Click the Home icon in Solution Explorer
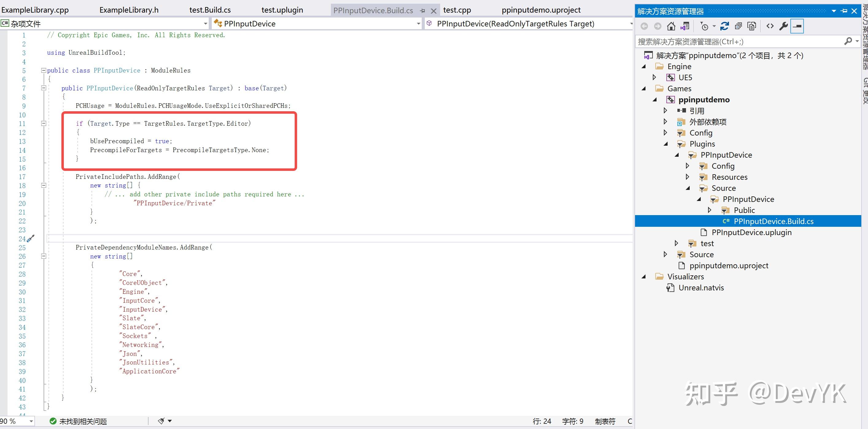 click(671, 26)
